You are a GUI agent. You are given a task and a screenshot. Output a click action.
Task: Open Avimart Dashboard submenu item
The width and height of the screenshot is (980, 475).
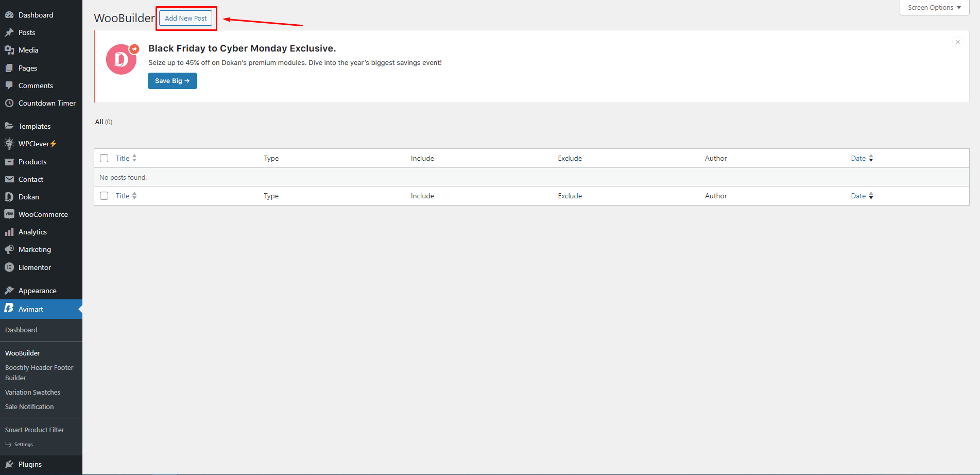coord(21,330)
